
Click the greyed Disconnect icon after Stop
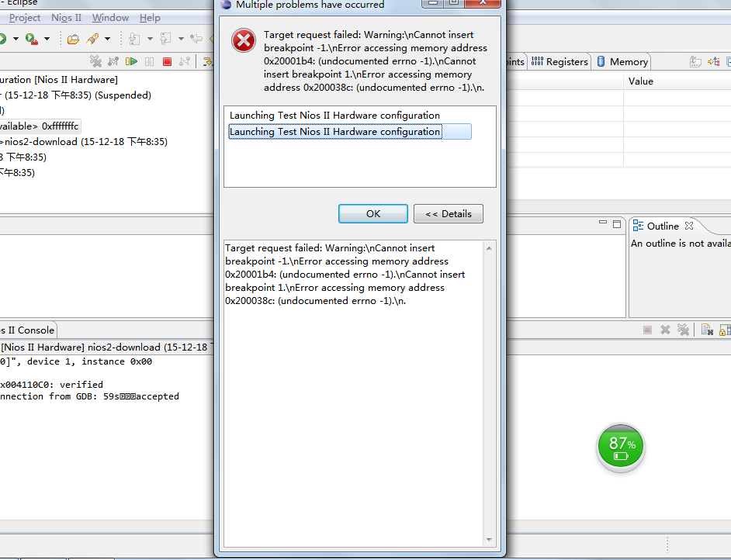pos(185,61)
